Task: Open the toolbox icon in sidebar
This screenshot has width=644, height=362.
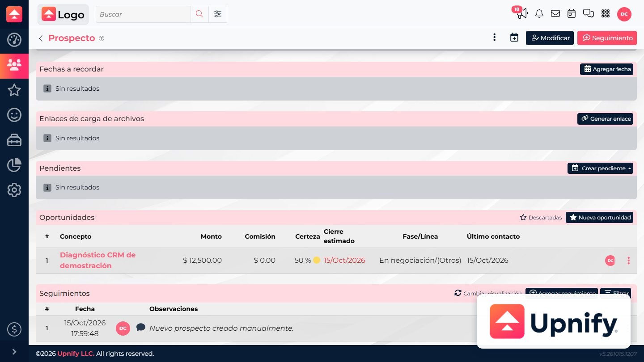Action: 14,140
